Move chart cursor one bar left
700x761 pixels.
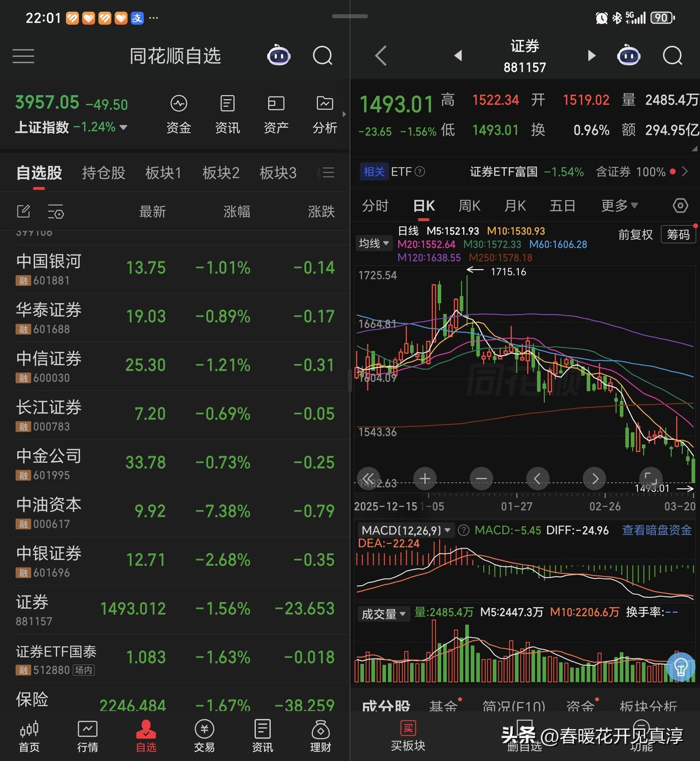tap(538, 479)
